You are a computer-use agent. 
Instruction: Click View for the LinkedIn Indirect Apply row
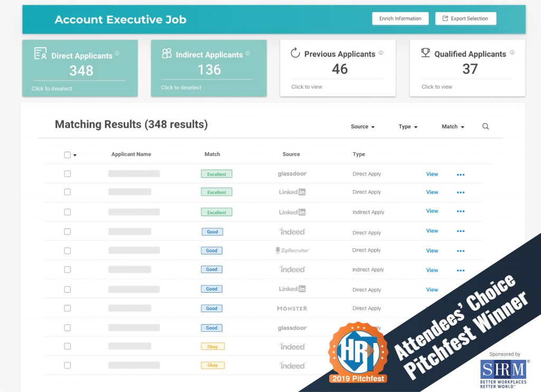[432, 211]
